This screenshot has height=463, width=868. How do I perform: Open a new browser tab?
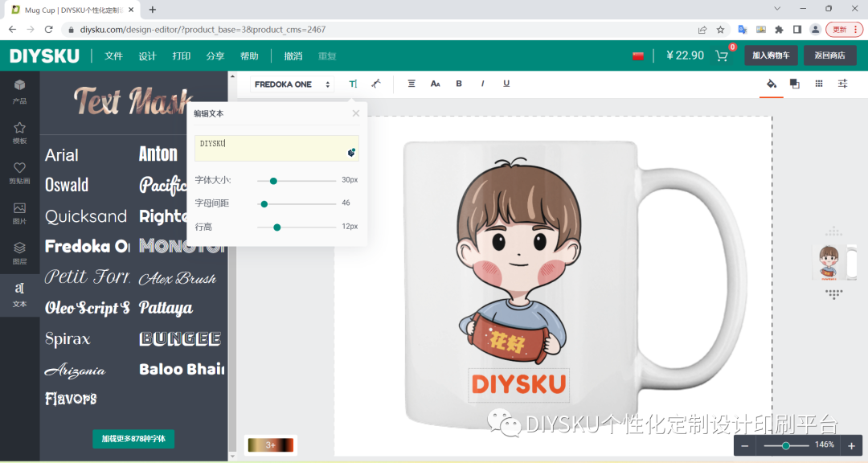[152, 10]
